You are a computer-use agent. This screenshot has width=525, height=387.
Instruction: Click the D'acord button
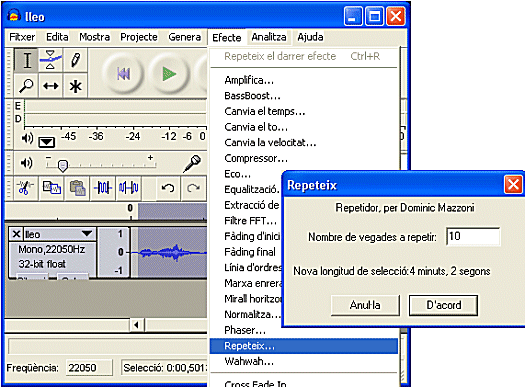pos(443,305)
